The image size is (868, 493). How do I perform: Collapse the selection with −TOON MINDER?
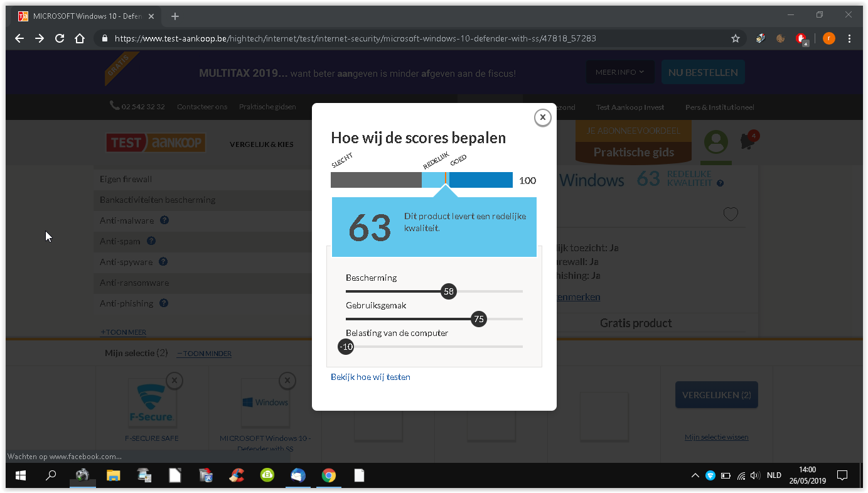click(204, 354)
